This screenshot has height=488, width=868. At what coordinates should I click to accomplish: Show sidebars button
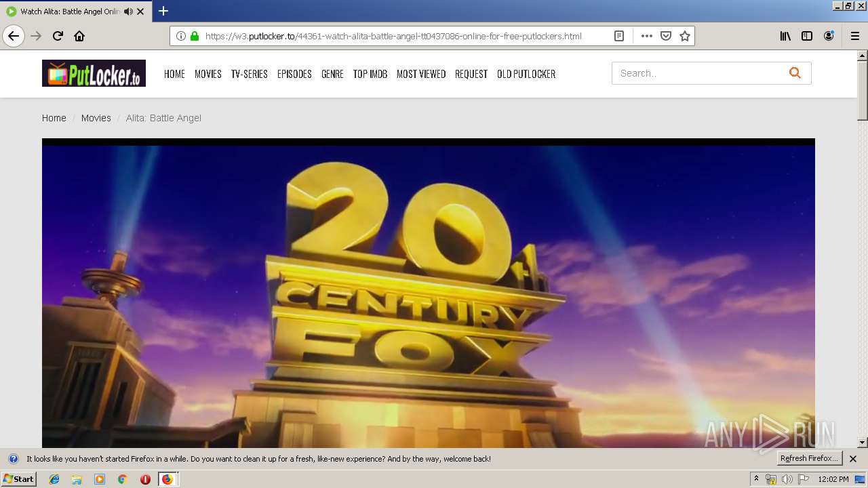[x=807, y=36]
